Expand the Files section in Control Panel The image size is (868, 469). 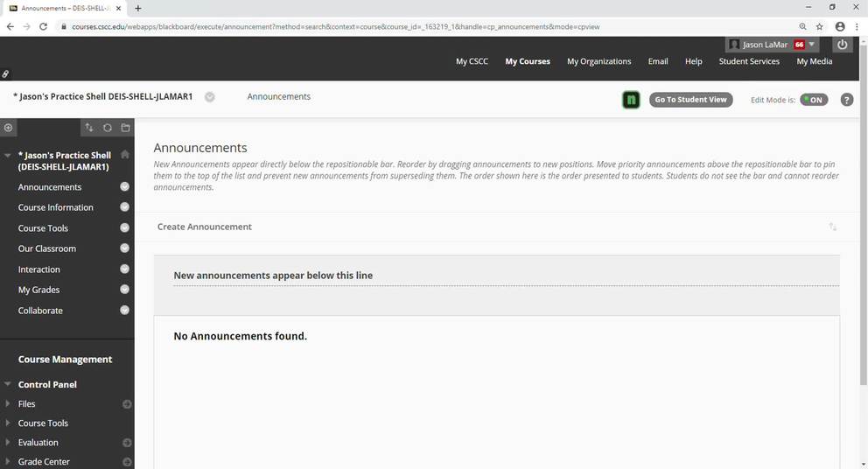8,404
